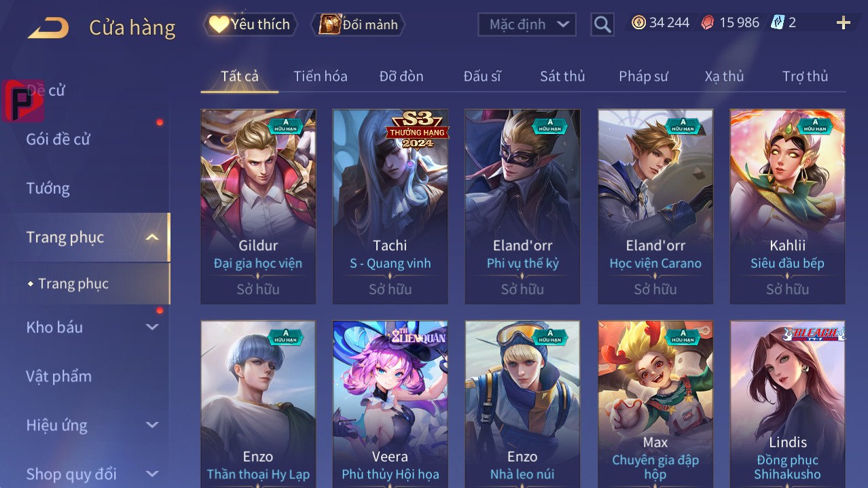
Task: Switch to the Sát thủ tab
Action: click(562, 76)
